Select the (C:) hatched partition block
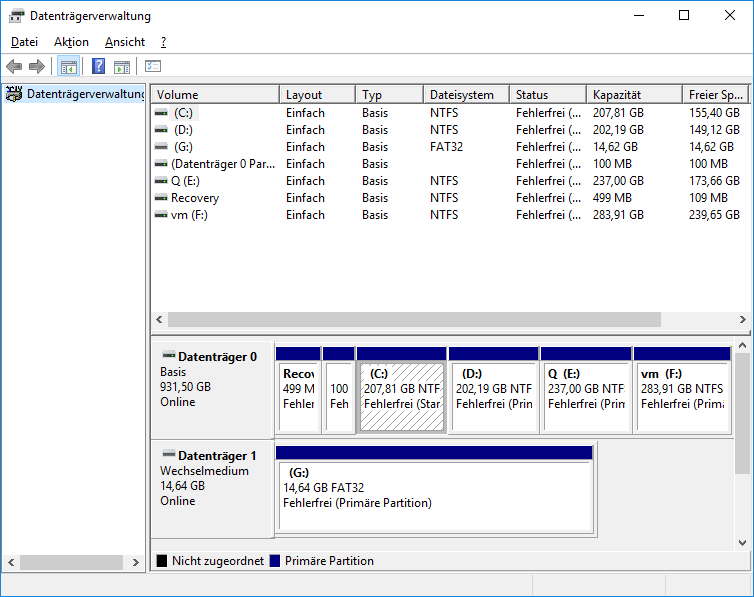 coord(402,390)
